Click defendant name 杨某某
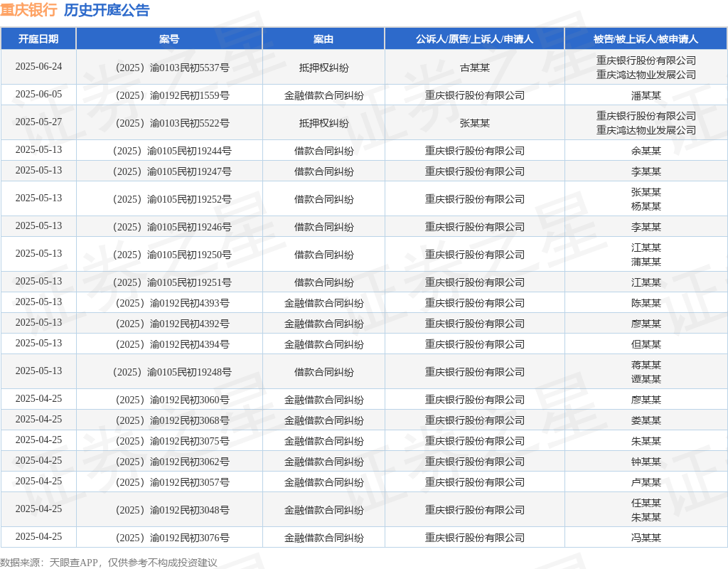 click(646, 207)
